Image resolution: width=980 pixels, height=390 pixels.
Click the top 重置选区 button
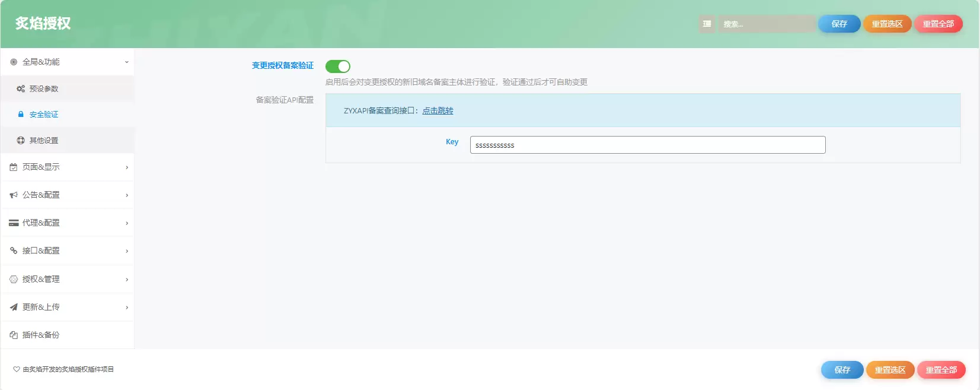pos(887,24)
